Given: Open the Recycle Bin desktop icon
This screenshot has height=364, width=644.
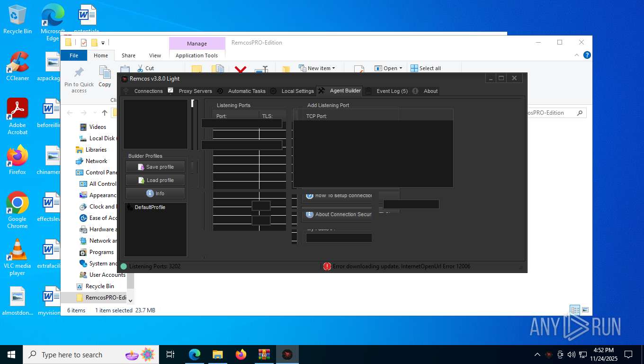Looking at the screenshot, I should tap(18, 20).
